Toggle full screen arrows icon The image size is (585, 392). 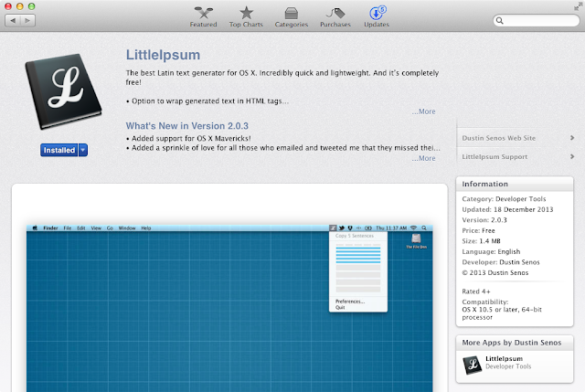578,6
